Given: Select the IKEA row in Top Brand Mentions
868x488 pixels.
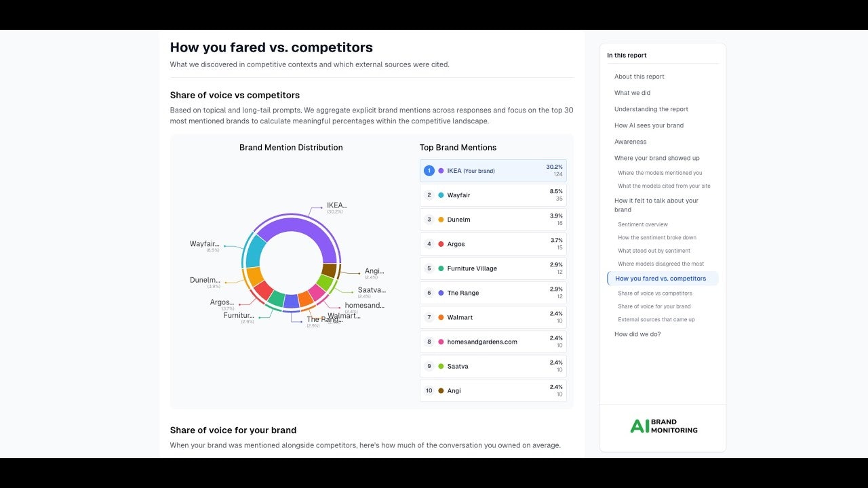Looking at the screenshot, I should (493, 171).
